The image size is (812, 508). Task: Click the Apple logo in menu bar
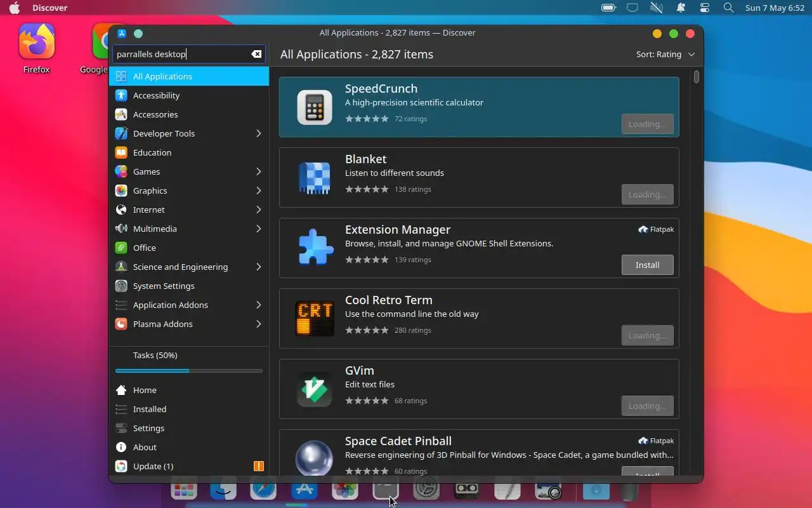[x=14, y=8]
